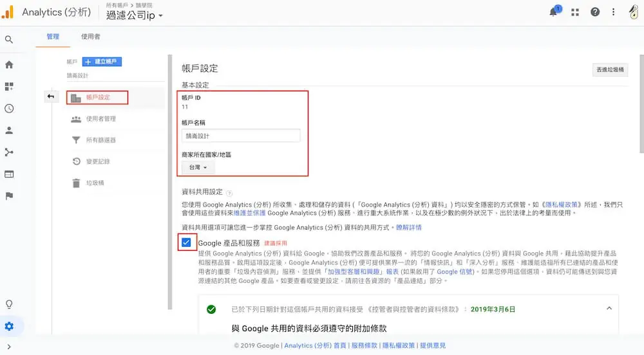Select 變更記錄 menu item
The width and height of the screenshot is (644, 355).
[98, 161]
